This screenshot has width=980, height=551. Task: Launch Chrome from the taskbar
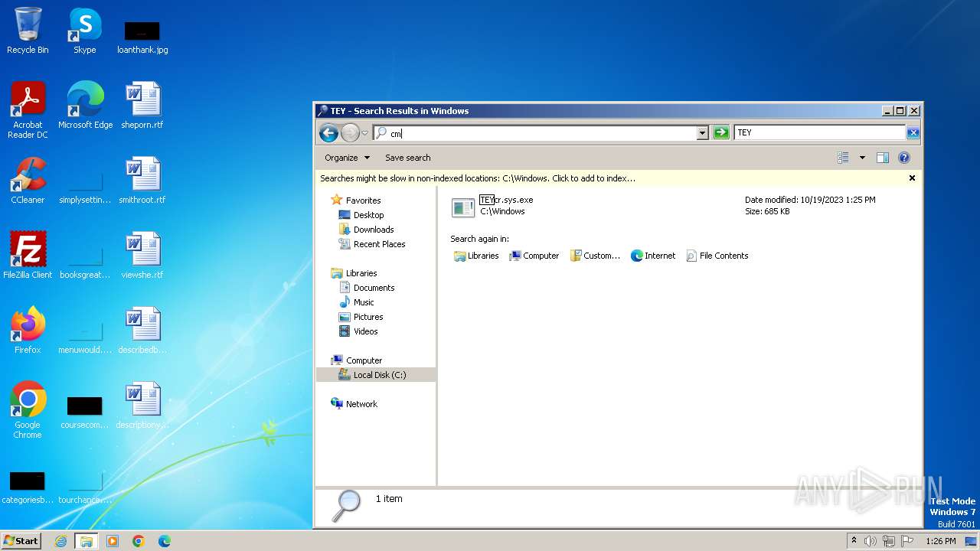[x=139, y=541]
